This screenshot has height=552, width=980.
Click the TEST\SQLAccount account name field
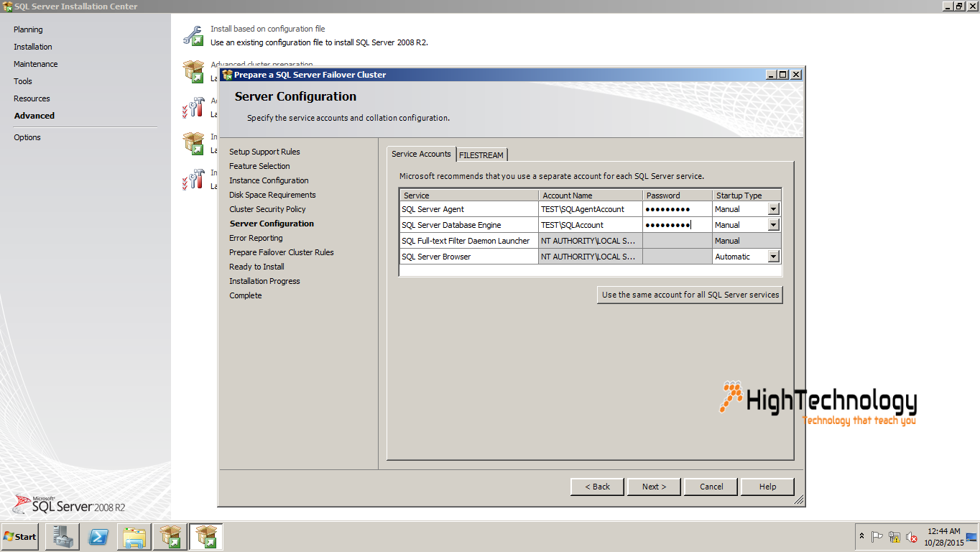pos(591,225)
